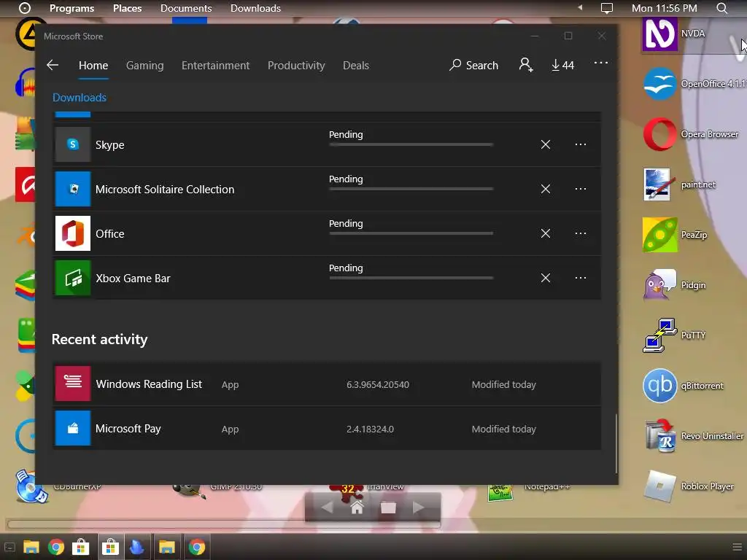This screenshot has width=747, height=560.
Task: Click the Windows Reading List app icon
Action: [73, 384]
